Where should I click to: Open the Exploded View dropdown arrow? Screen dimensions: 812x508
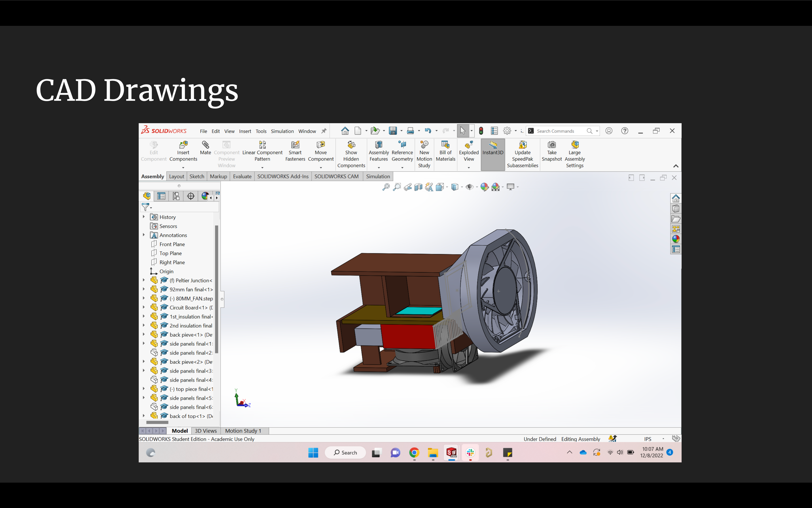click(x=469, y=168)
